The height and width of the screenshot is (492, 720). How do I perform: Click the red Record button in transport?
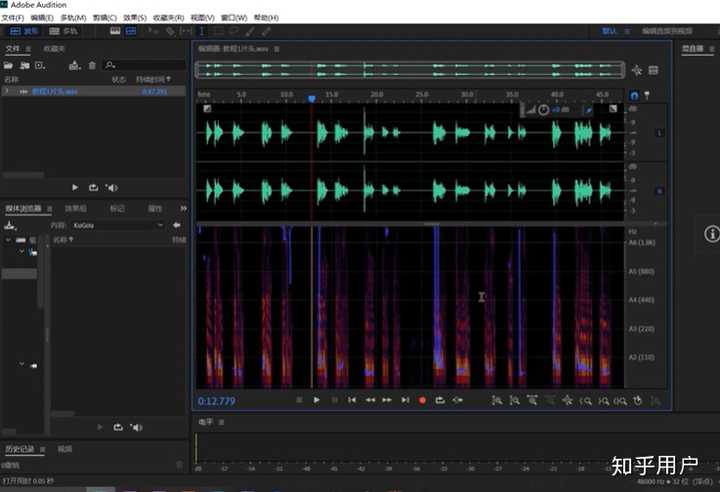[x=422, y=400]
